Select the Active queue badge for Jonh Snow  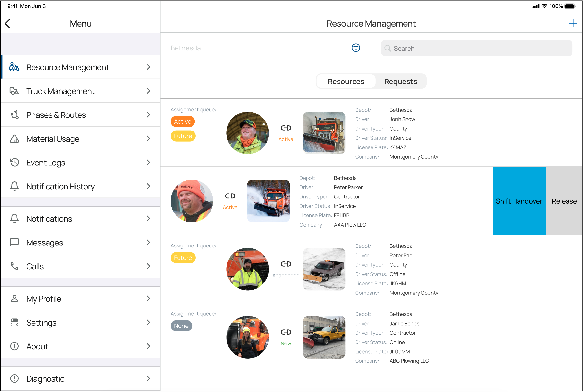(182, 121)
